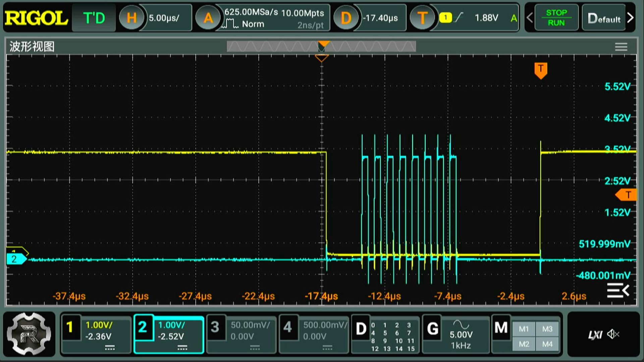Click the Delay D position icon
The width and height of the screenshot is (644, 362).
tap(346, 18)
